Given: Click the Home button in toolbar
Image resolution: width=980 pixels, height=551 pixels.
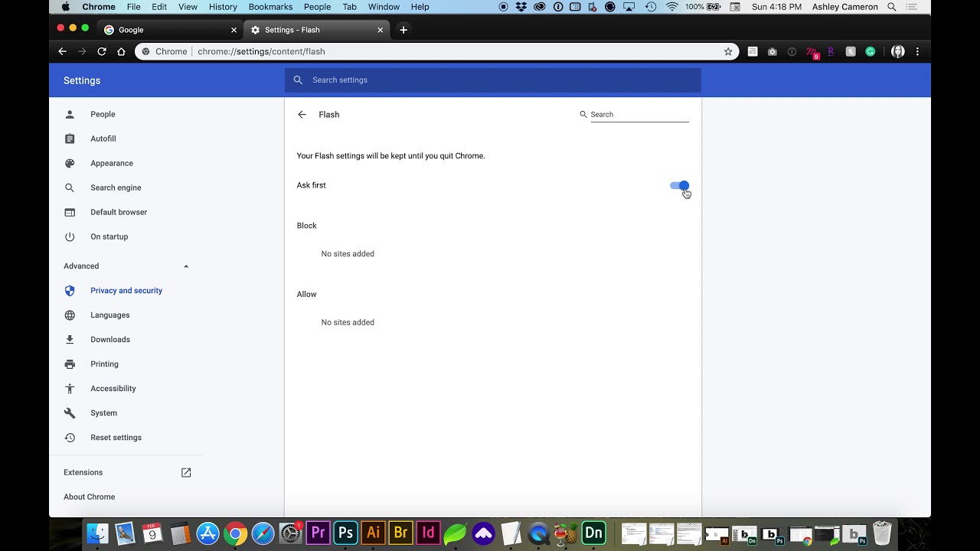Looking at the screenshot, I should tap(121, 51).
